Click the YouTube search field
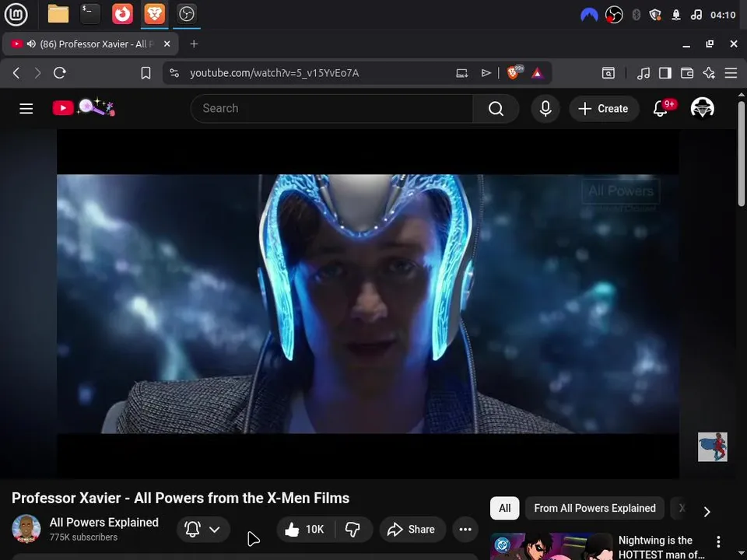Screen dimensions: 747x560 pyautogui.click(x=331, y=109)
